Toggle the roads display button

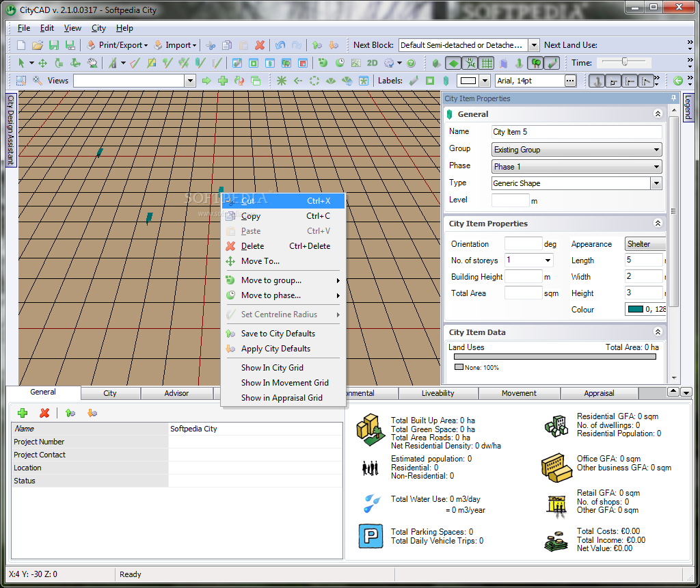point(552,63)
